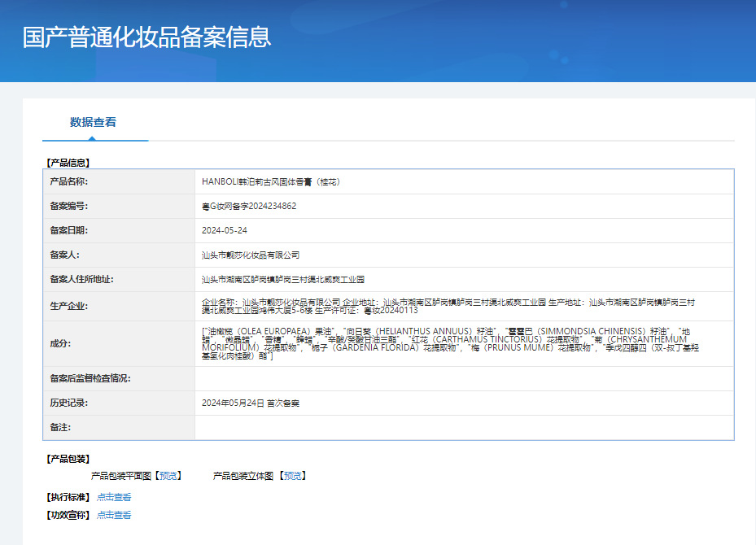Click the 生产企业 details text

click(x=448, y=306)
